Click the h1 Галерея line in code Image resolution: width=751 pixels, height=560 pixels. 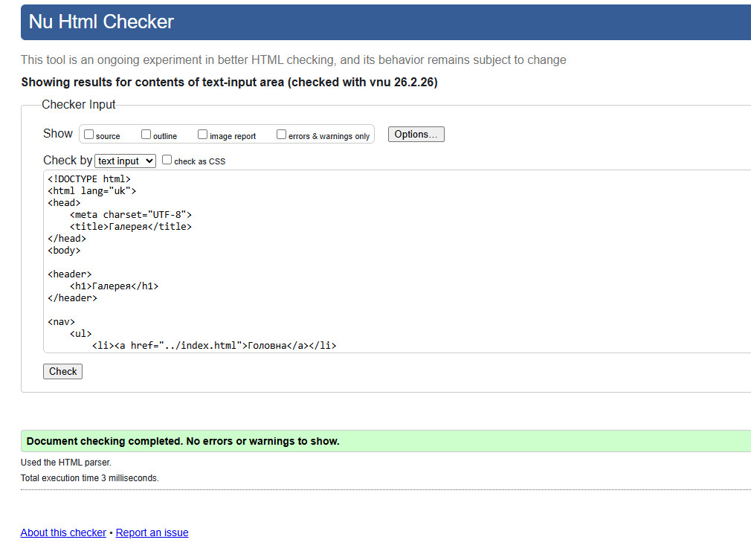(x=115, y=286)
